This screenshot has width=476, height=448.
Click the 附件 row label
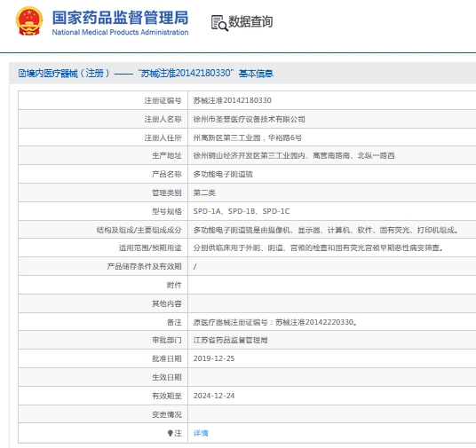pos(174,285)
